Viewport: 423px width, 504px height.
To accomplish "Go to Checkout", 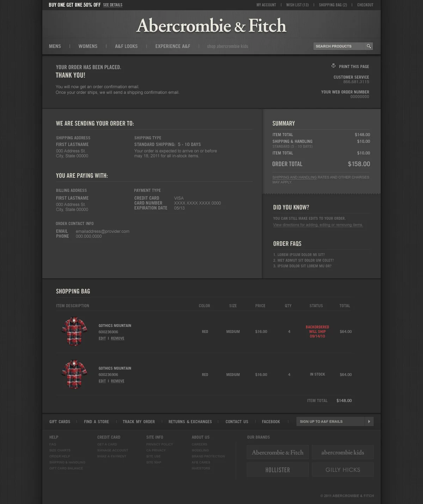I will click(365, 5).
